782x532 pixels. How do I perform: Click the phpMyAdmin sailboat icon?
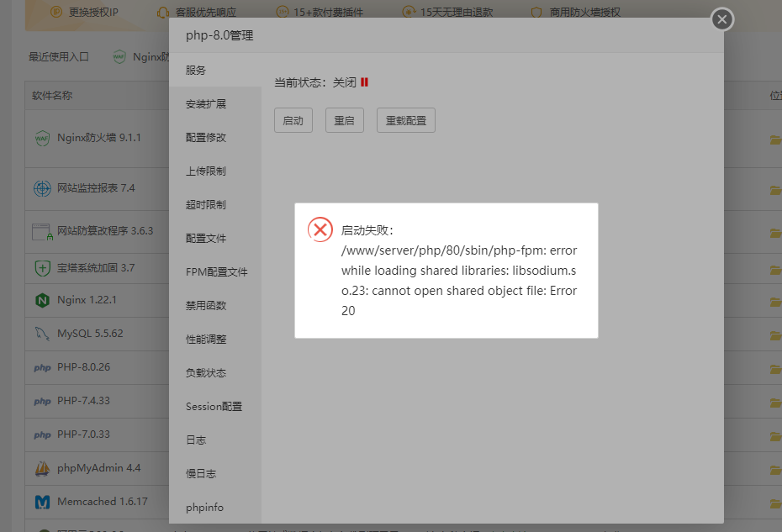[42, 468]
